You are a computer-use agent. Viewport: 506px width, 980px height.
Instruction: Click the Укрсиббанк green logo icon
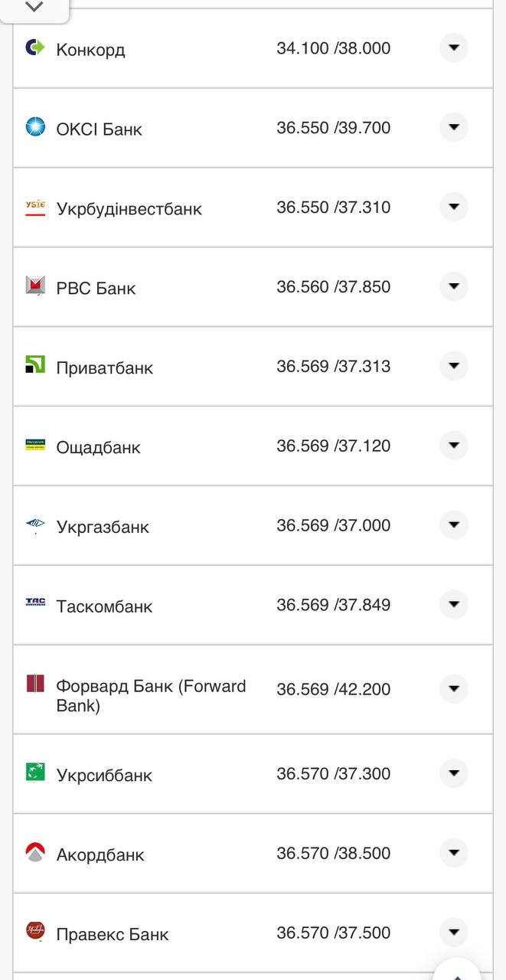35,772
